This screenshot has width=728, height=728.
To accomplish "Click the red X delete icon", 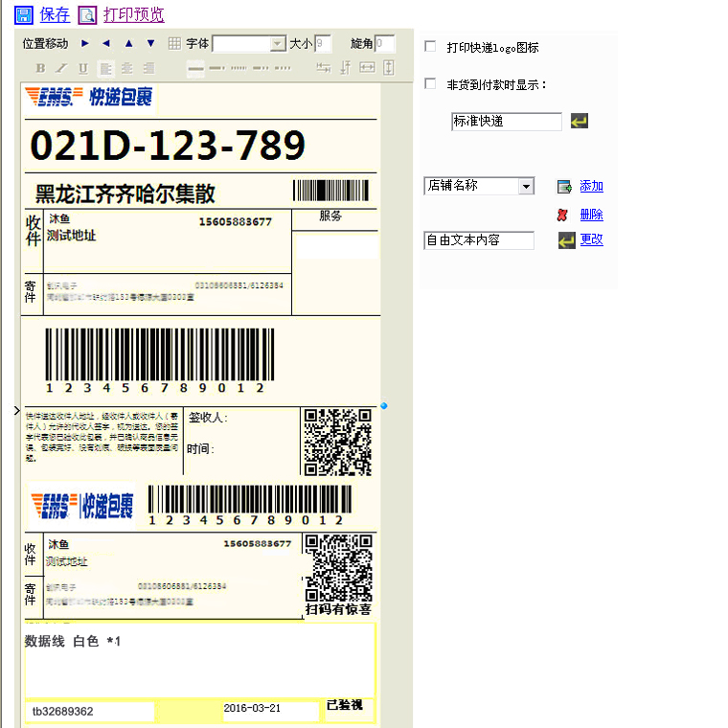I will pyautogui.click(x=562, y=216).
